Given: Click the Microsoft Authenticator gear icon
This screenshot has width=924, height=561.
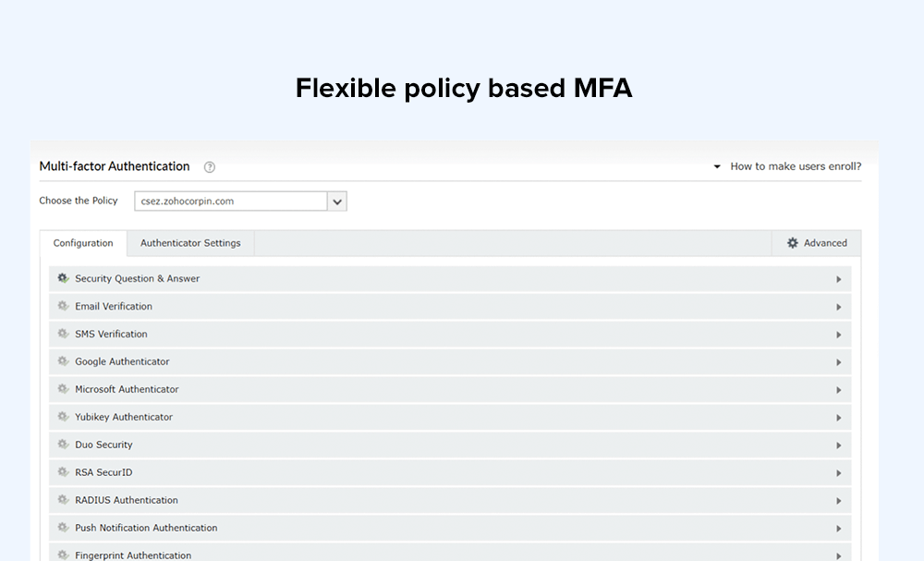Looking at the screenshot, I should point(63,389).
